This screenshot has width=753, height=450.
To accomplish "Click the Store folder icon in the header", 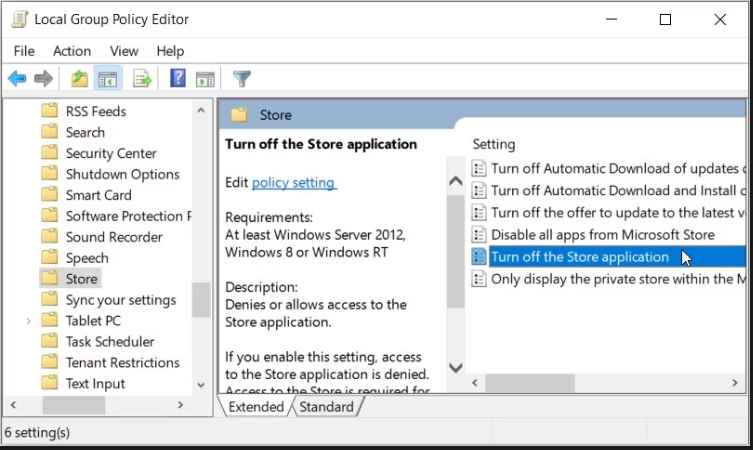I will (239, 115).
